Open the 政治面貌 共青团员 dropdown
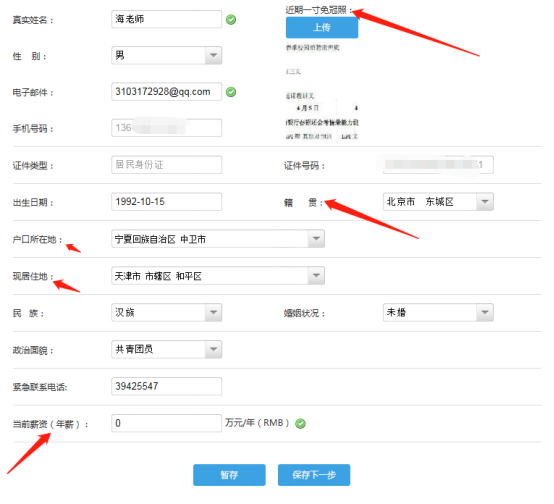Image resolution: width=554 pixels, height=504 pixels. pyautogui.click(x=213, y=349)
